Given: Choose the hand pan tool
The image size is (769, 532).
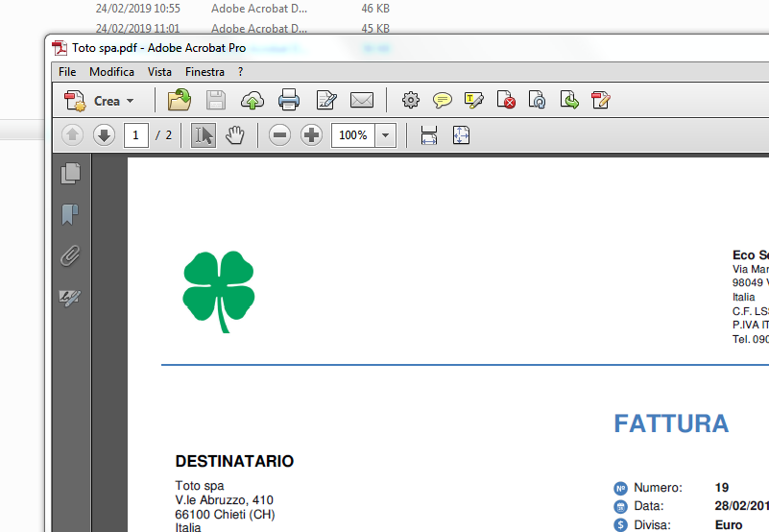Looking at the screenshot, I should point(235,135).
